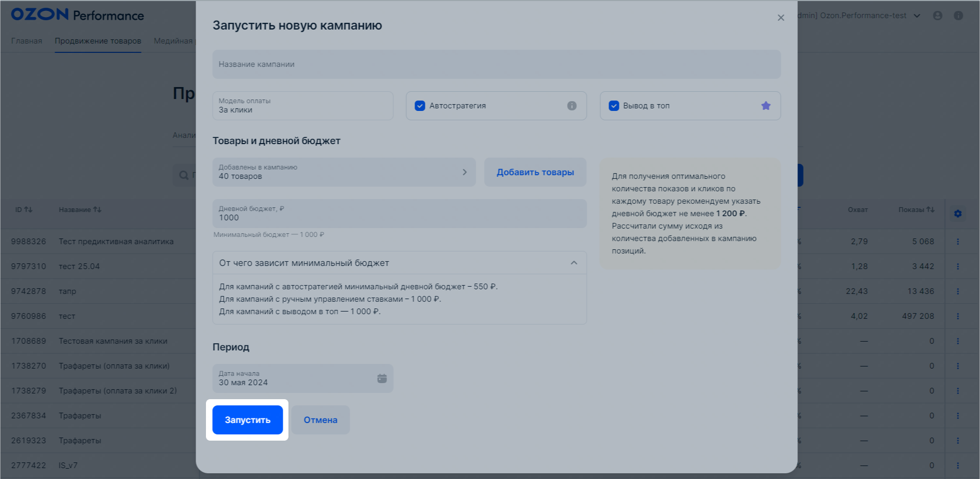980x479 pixels.
Task: Click campaign name 'Тест предиктивная аналитика'
Action: pos(116,242)
